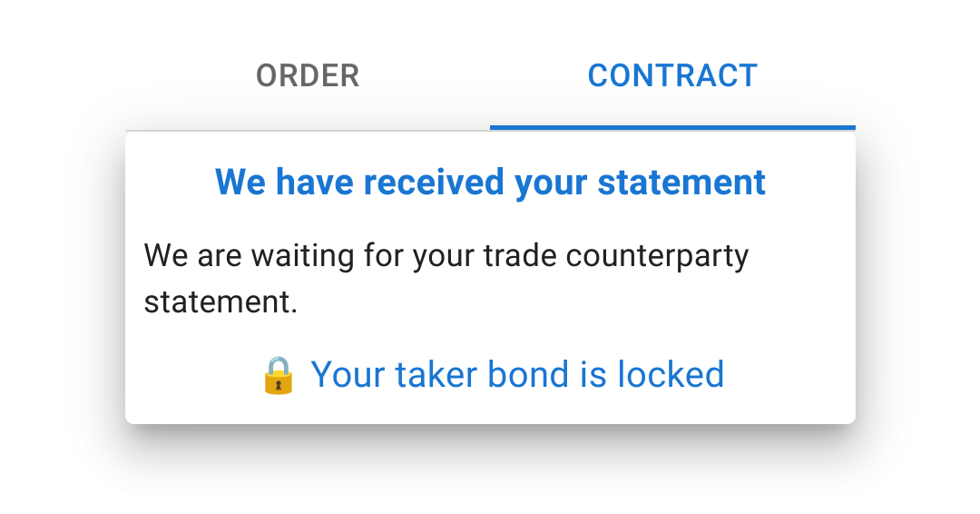Click the blue indicator line under CONTRACT

point(672,127)
